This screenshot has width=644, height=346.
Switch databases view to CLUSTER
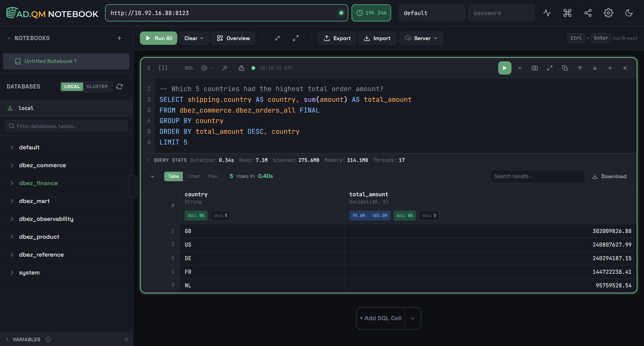click(x=97, y=87)
